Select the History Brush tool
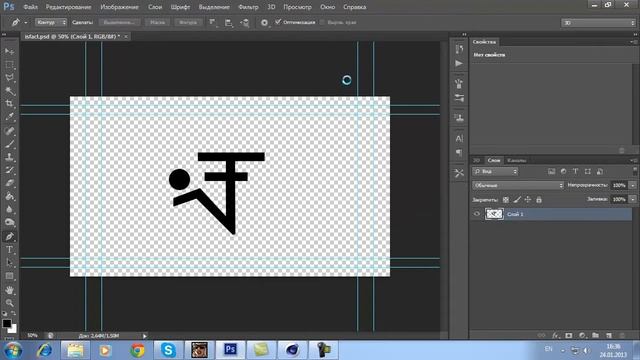This screenshot has height=360, width=640. [9, 170]
